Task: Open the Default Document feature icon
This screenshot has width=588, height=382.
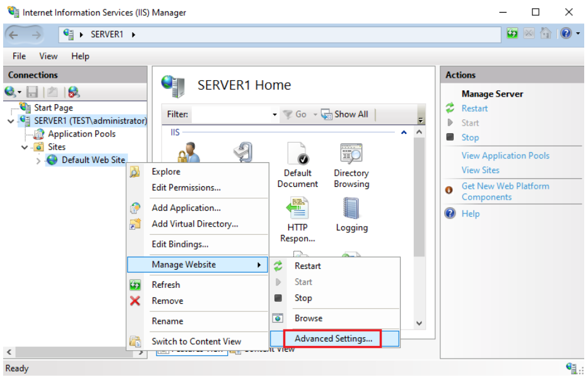Action: [297, 154]
